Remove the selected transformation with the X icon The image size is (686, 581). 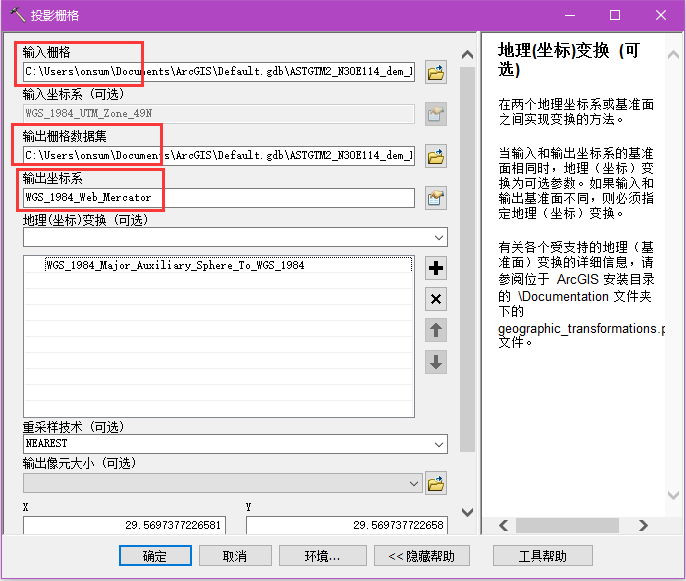click(436, 299)
